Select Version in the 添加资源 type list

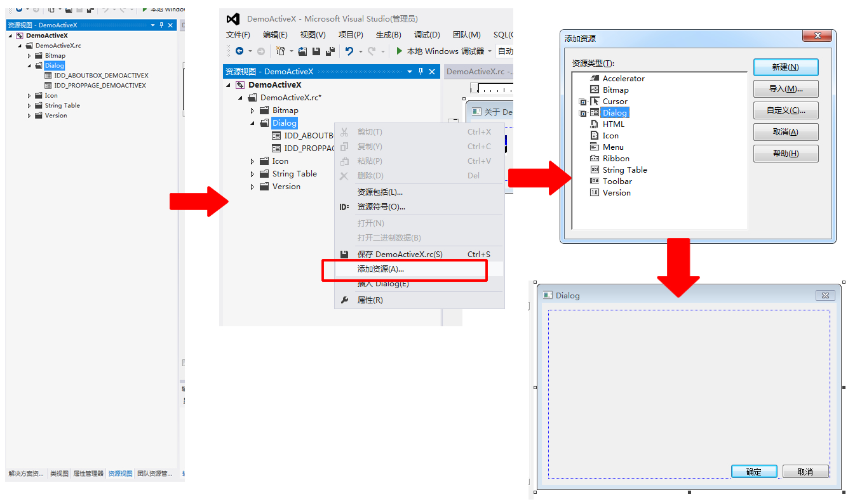click(617, 192)
